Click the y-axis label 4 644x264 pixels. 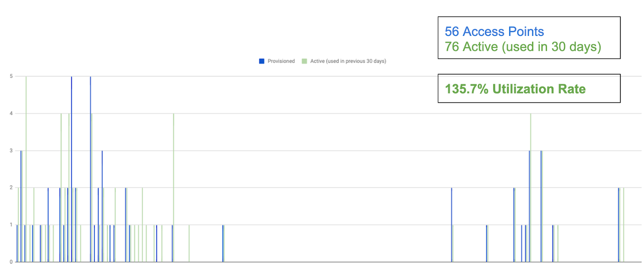[x=11, y=114]
